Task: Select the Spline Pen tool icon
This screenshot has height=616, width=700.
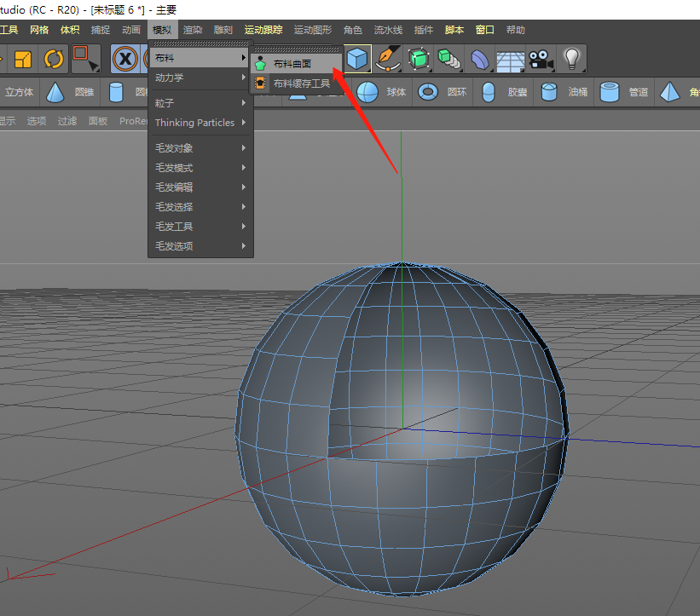Action: 389,59
